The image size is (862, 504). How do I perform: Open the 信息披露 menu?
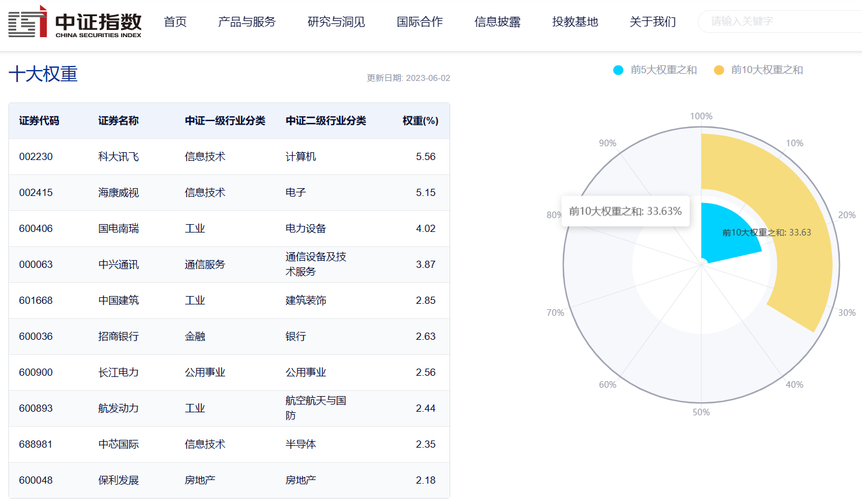click(498, 22)
